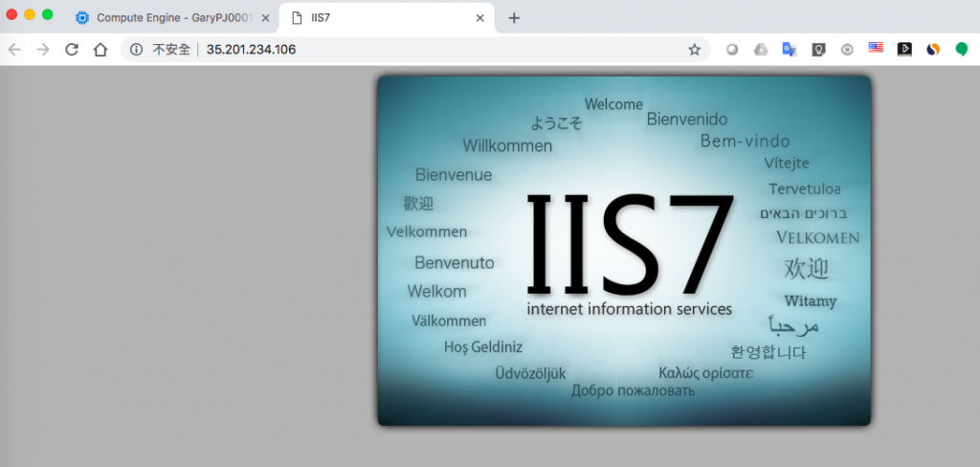The image size is (980, 467).
Task: Click the Arabic welcome text
Action: point(793,325)
